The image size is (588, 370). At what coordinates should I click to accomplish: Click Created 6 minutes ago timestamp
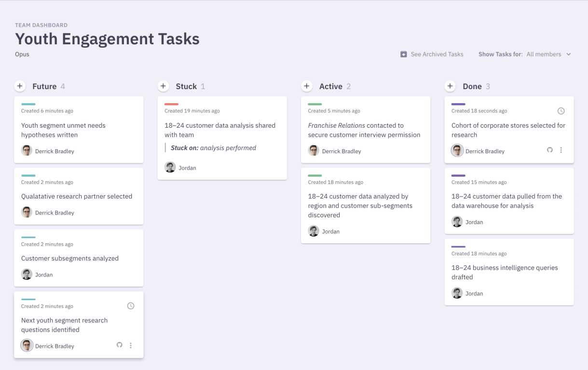[47, 111]
